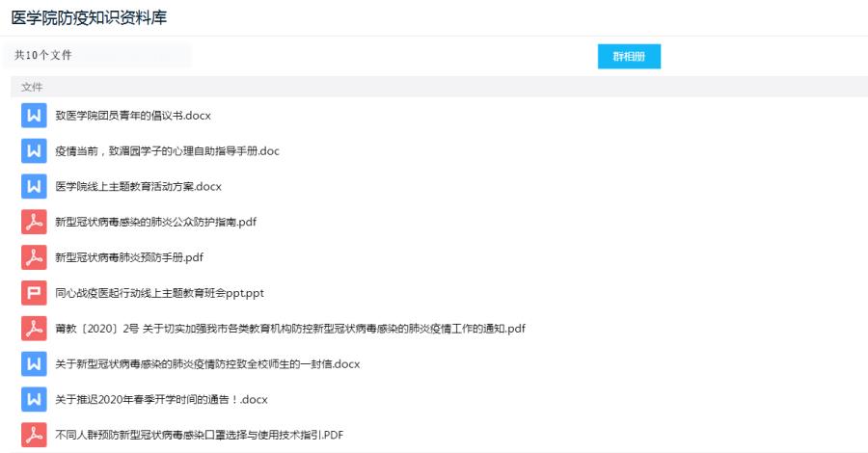
Task: Open file 同心战疫医起行动线上主题教育班会ppt.ppt
Action: 159,293
